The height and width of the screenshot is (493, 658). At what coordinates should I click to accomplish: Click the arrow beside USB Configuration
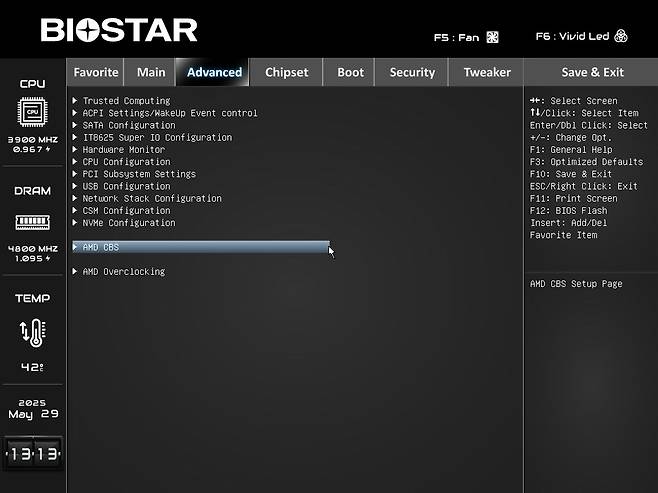75,185
